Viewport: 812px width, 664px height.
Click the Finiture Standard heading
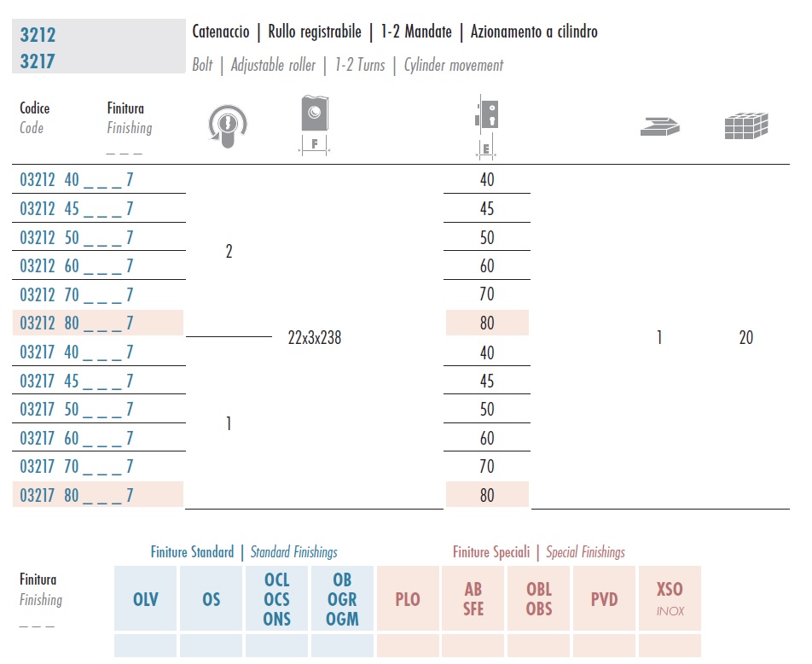coord(192,551)
